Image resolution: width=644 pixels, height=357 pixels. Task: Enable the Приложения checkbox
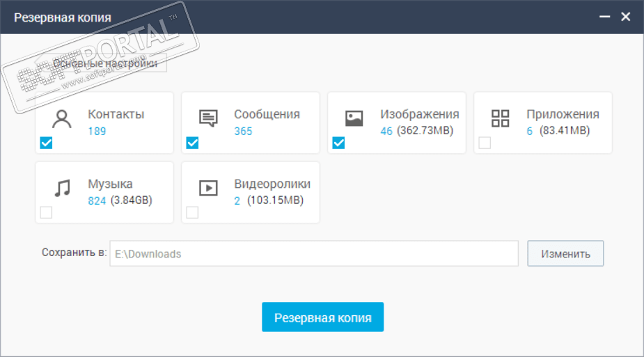(x=485, y=143)
